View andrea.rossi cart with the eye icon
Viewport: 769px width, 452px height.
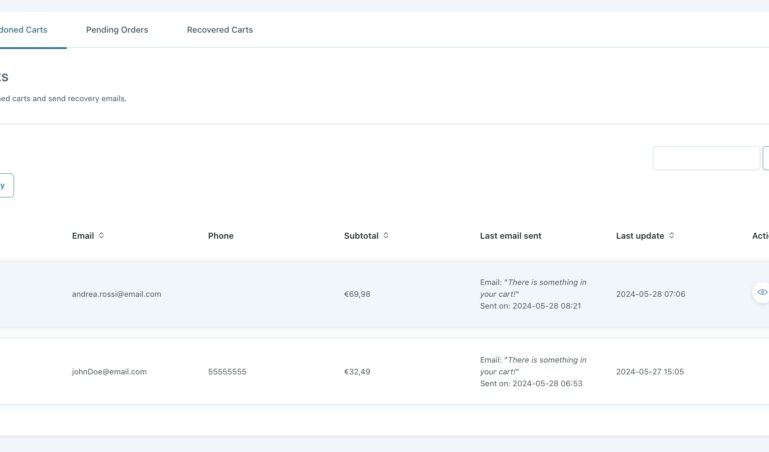(761, 293)
